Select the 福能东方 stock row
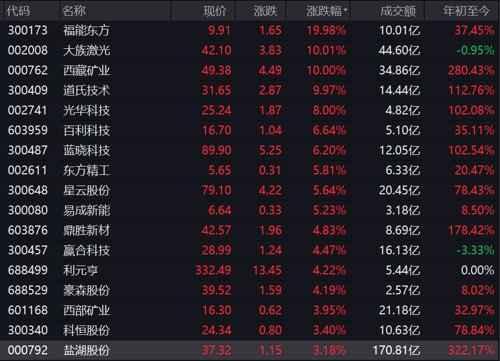 250,31
